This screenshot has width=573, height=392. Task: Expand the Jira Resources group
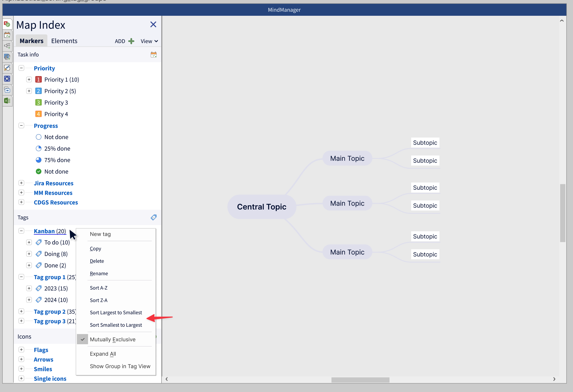(21, 183)
